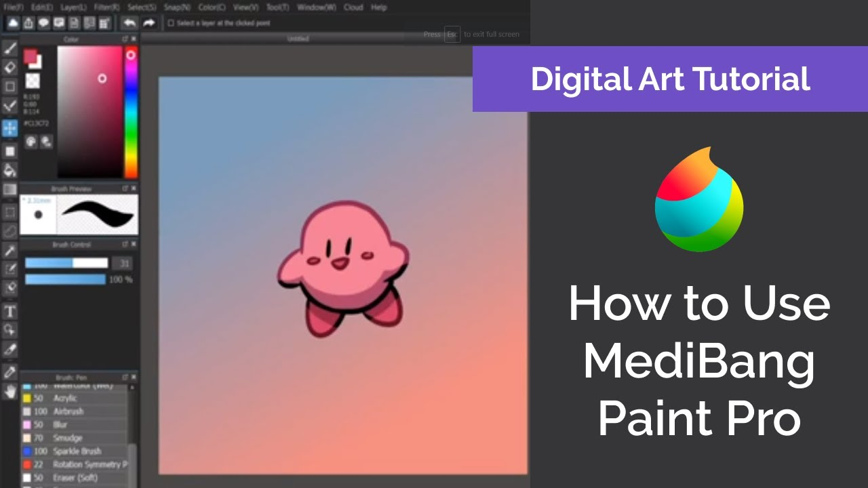Select the Brush tool in left toolbar
This screenshot has width=868, height=488.
tap(10, 48)
